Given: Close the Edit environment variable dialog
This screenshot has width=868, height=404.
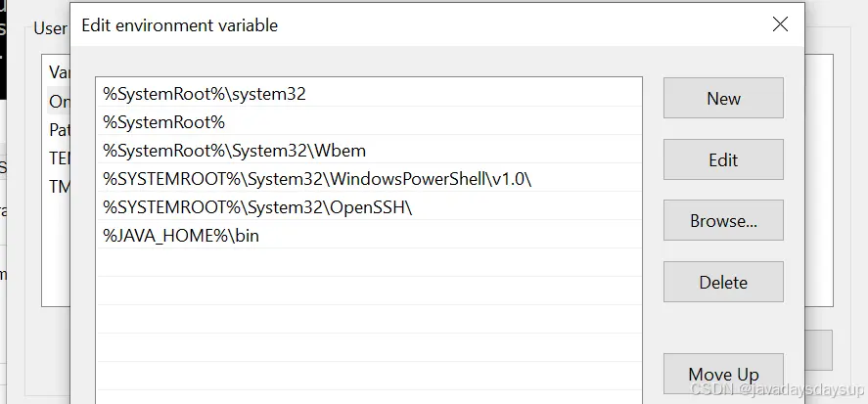Looking at the screenshot, I should coord(780,24).
